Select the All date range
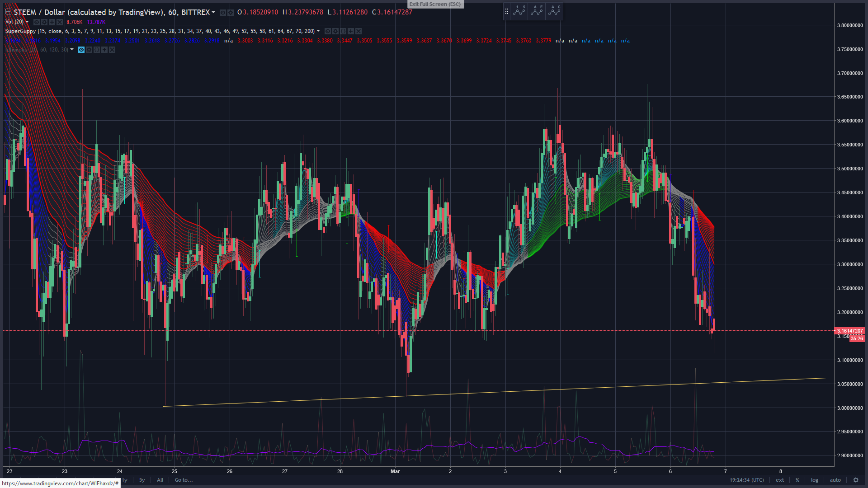Screen dimensions: 868x488 (x=160, y=480)
